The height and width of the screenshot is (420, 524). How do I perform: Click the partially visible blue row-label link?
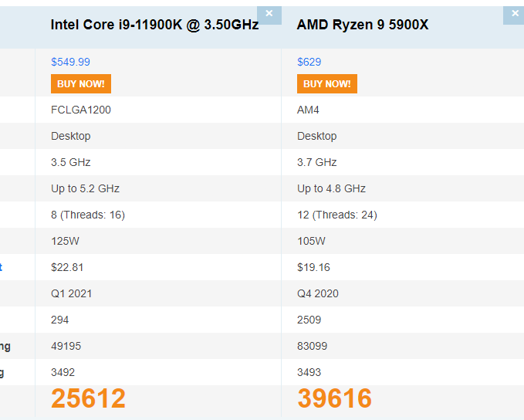point(1,267)
